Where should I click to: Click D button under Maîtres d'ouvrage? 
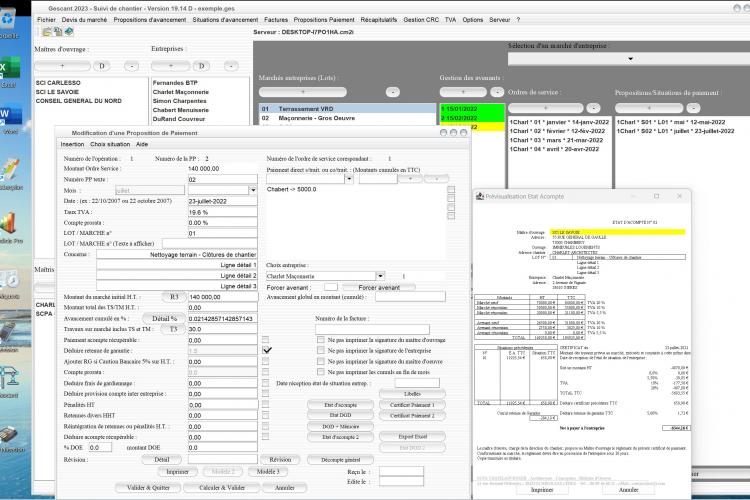pyautogui.click(x=101, y=66)
